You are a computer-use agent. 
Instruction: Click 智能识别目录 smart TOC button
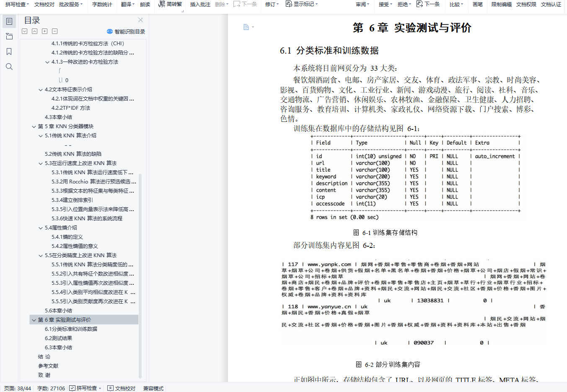[x=126, y=31]
